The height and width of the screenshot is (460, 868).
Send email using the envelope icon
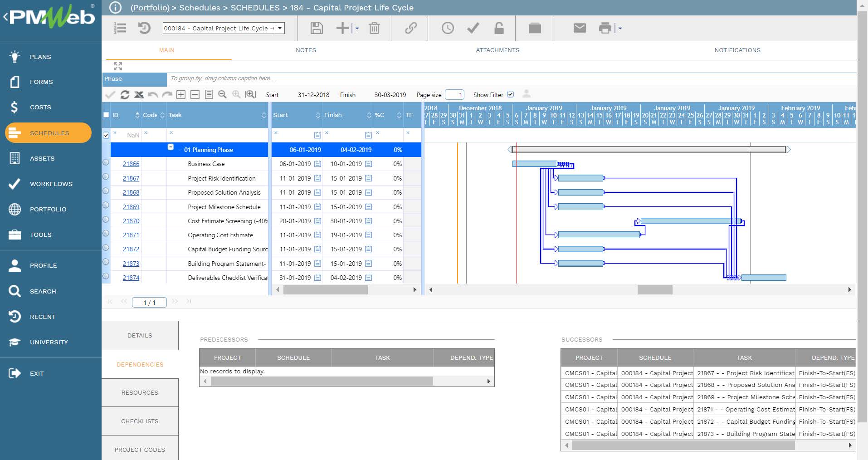(580, 28)
